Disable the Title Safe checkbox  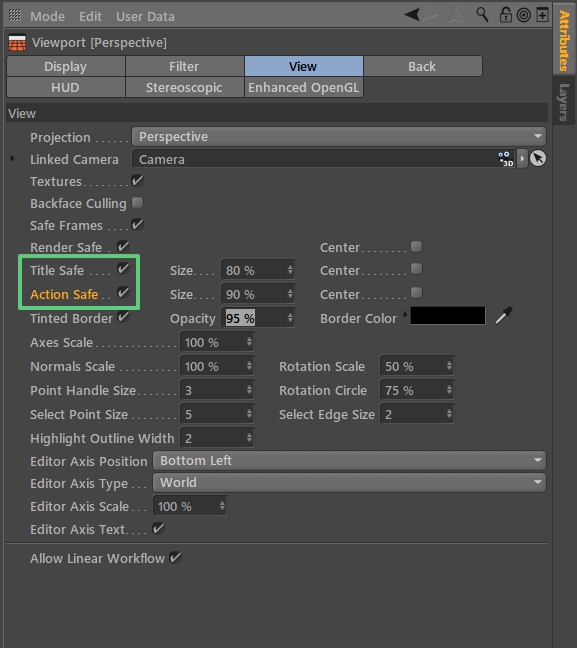pyautogui.click(x=123, y=269)
